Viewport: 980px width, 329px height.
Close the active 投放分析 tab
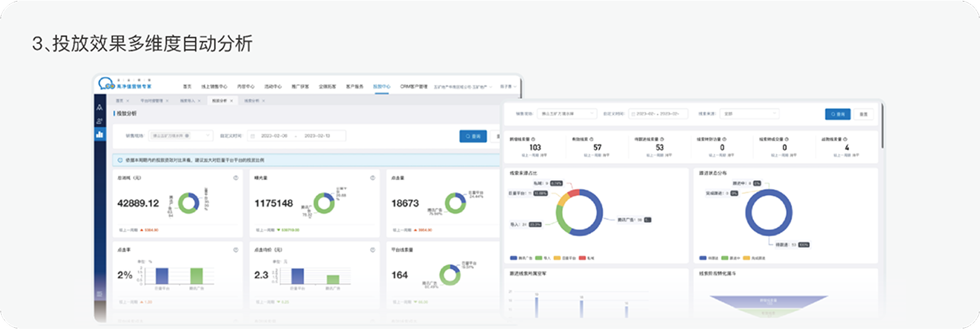(232, 101)
